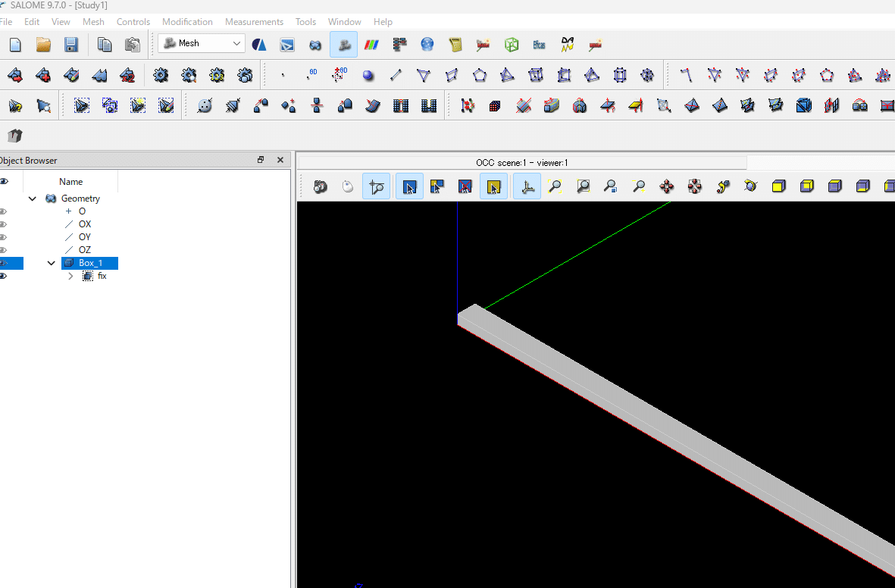Select the OY item in tree
Image resolution: width=895 pixels, height=588 pixels.
[x=84, y=237]
